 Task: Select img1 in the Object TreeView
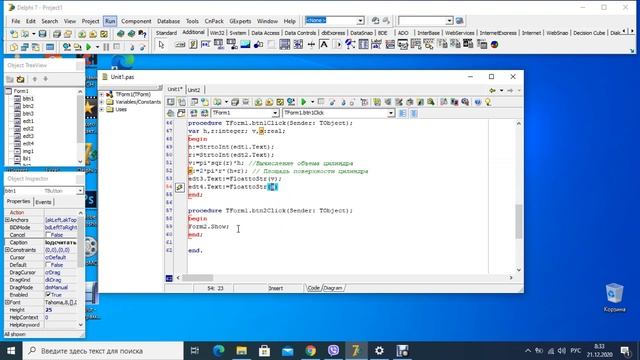point(28,151)
